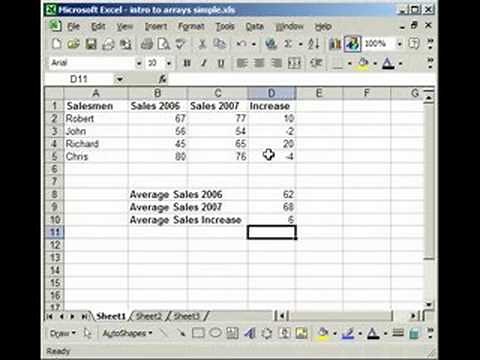Image resolution: width=480 pixels, height=360 pixels.
Task: Click the Sort Ascending A-Z icon
Action: tap(314, 44)
